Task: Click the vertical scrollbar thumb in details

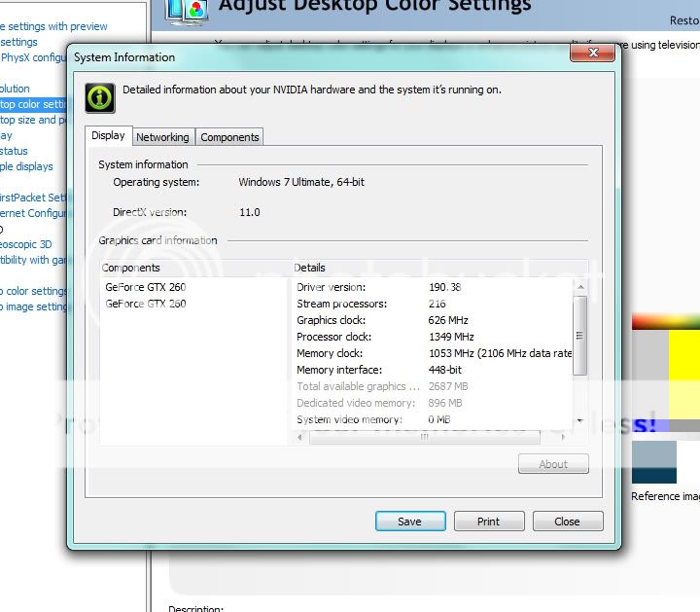Action: coord(579,336)
